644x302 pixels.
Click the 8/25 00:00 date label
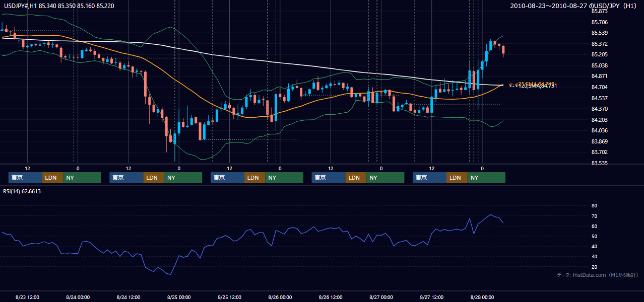(179, 297)
